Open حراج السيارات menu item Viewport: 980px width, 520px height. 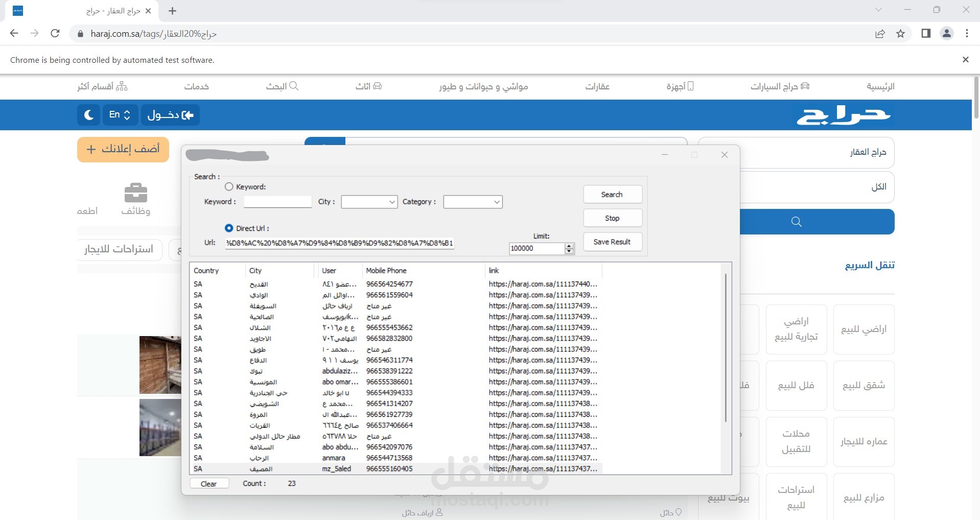(x=780, y=86)
